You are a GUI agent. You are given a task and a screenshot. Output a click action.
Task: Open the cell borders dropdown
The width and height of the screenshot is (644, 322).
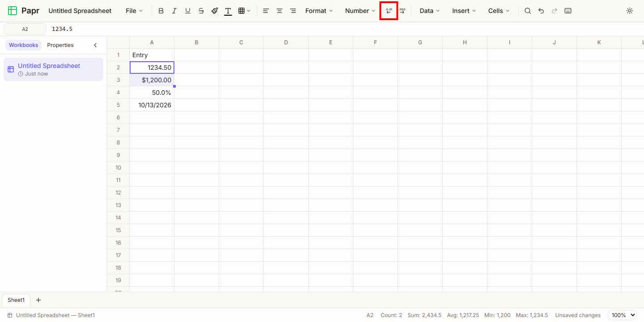[x=244, y=11]
